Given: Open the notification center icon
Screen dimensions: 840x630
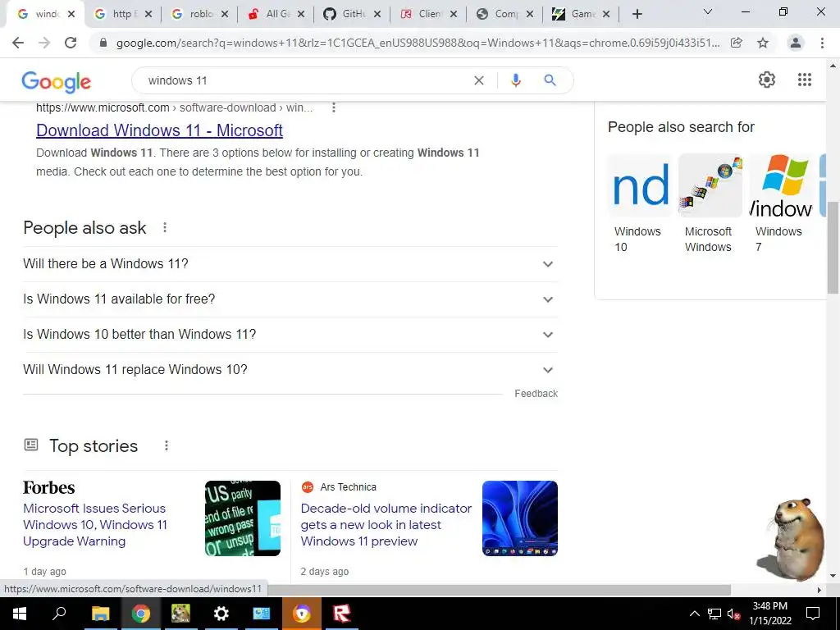Looking at the screenshot, I should click(x=813, y=614).
